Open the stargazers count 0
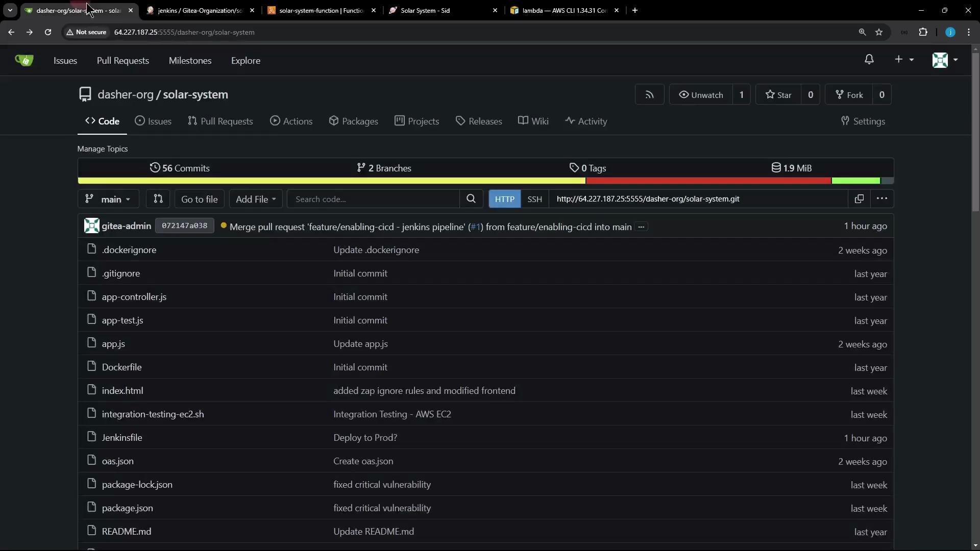Viewport: 980px width, 551px height. [811, 95]
